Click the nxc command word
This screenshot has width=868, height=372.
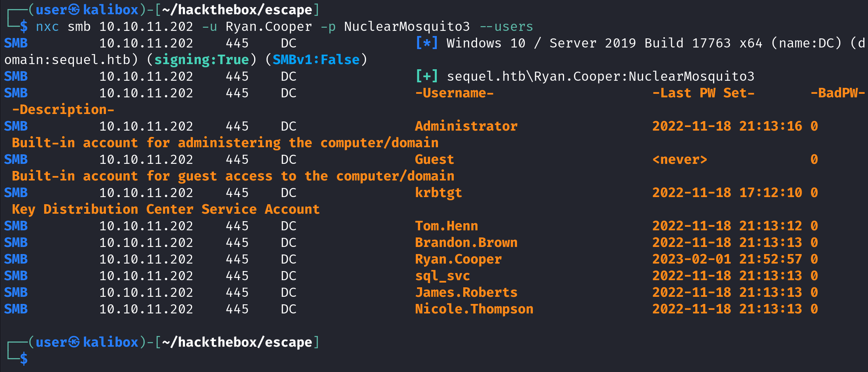click(x=47, y=27)
